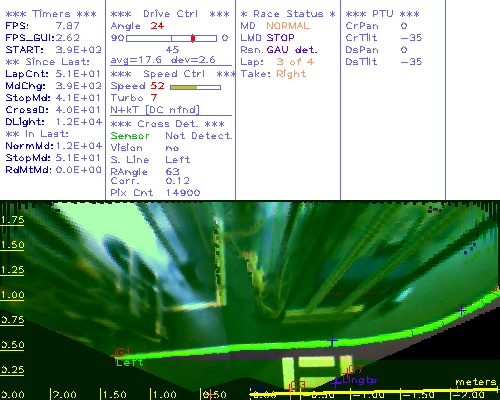Click the yellow Speed progress bar
Viewport: 500px width, 400px height.
pyautogui.click(x=195, y=87)
